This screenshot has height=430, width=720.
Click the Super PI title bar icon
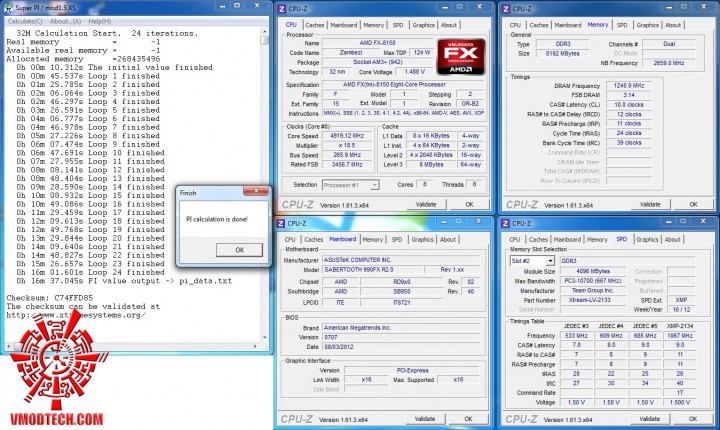click(x=8, y=7)
